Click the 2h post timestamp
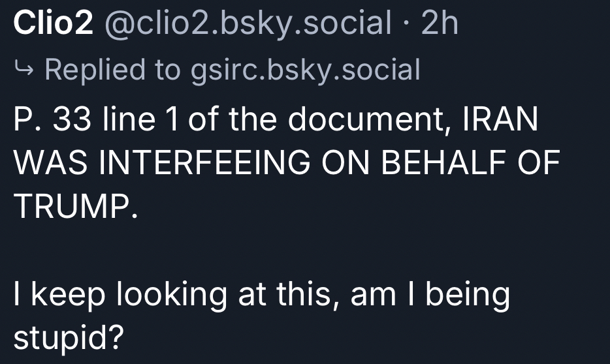The width and height of the screenshot is (610, 364). 440,24
